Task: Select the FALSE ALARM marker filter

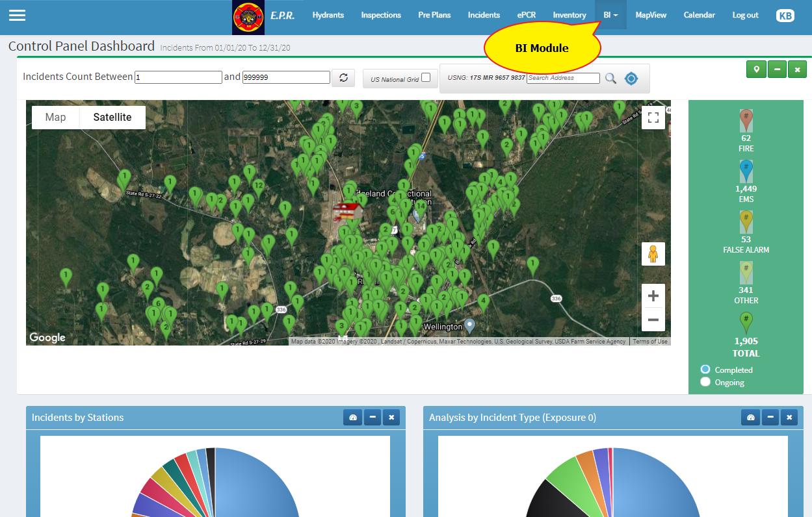Action: pyautogui.click(x=746, y=222)
